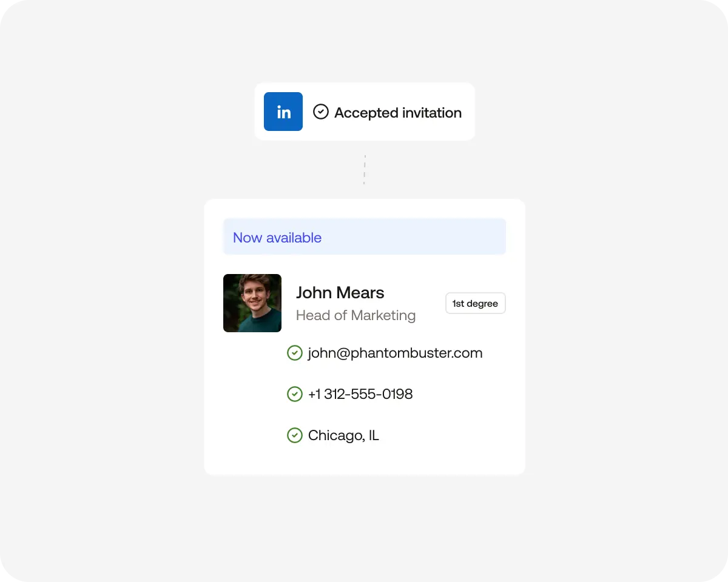The height and width of the screenshot is (582, 728).
Task: Click the checkmark circle beside Accepted invitation
Action: [320, 112]
